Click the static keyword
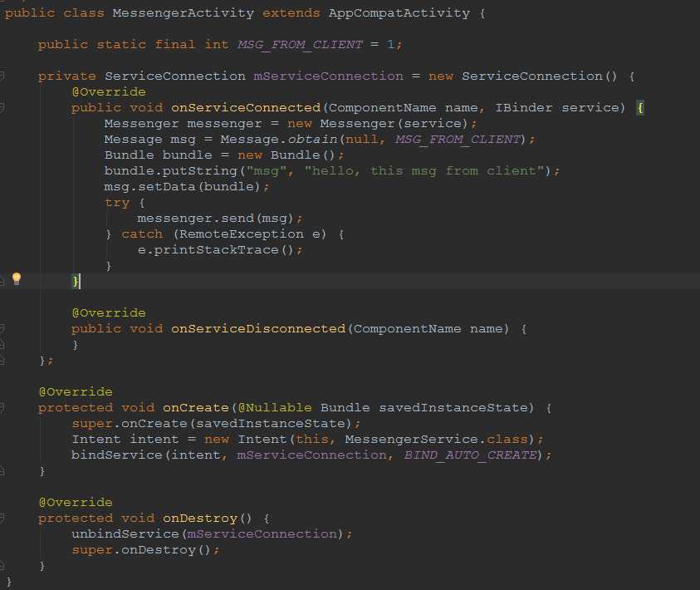Viewport: 700px width, 590px height. click(121, 45)
